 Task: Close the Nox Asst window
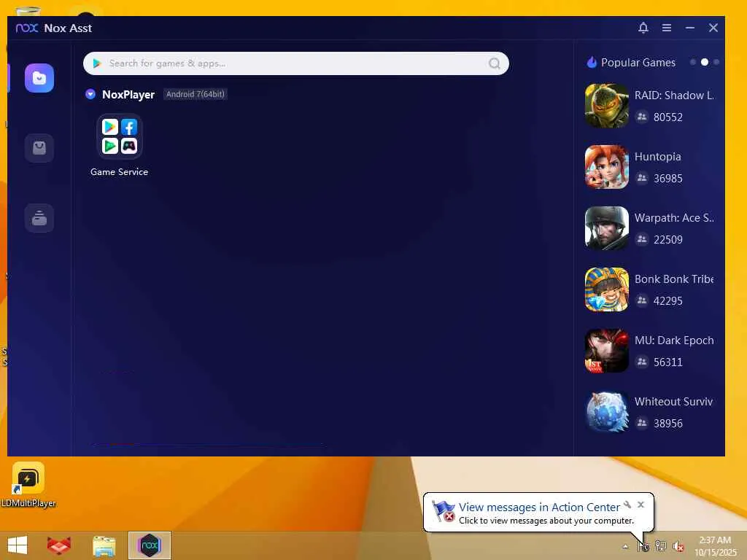click(713, 28)
